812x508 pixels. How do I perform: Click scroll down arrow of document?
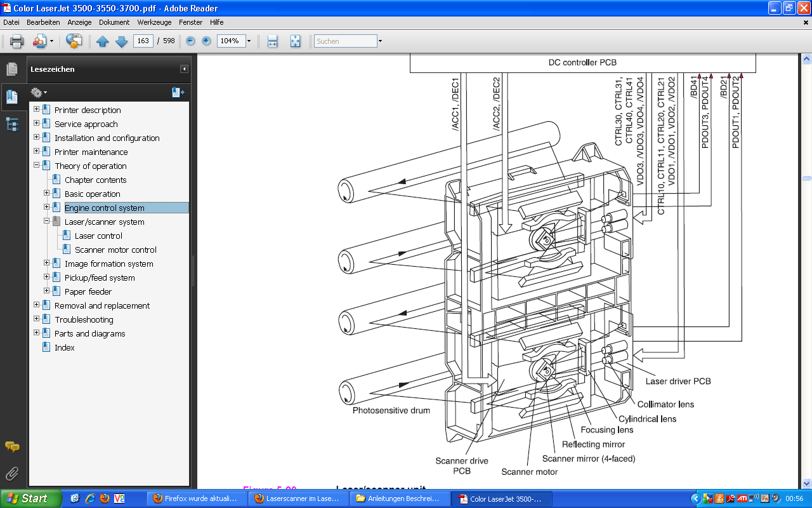tap(806, 483)
